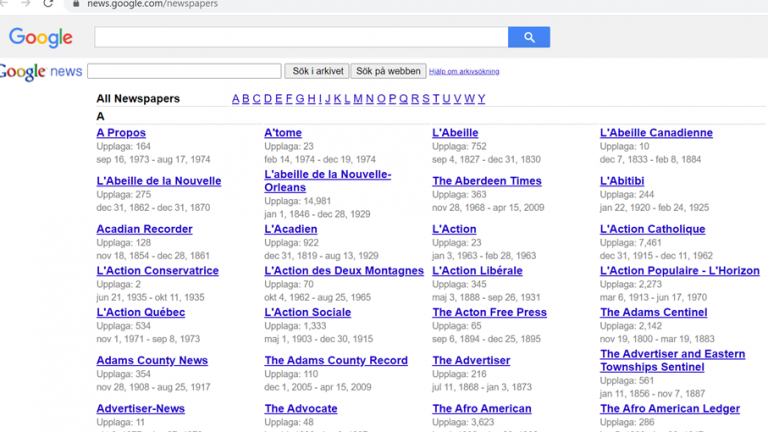Click the "Sök i arkivet" button
This screenshot has height=432, width=768.
[317, 71]
